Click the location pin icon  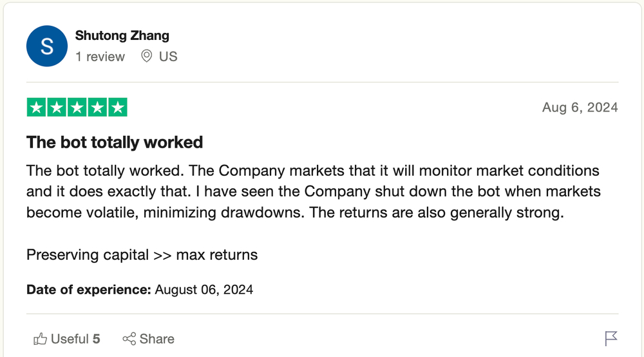pos(147,56)
